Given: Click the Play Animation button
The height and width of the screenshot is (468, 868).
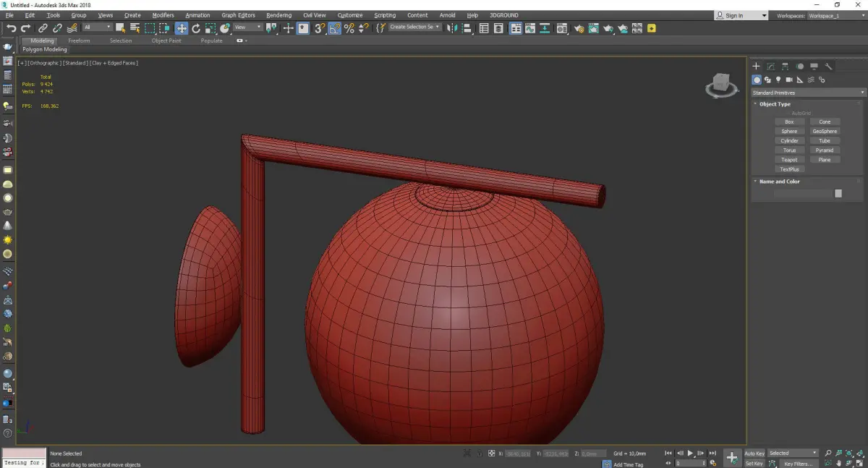Looking at the screenshot, I should [x=690, y=454].
